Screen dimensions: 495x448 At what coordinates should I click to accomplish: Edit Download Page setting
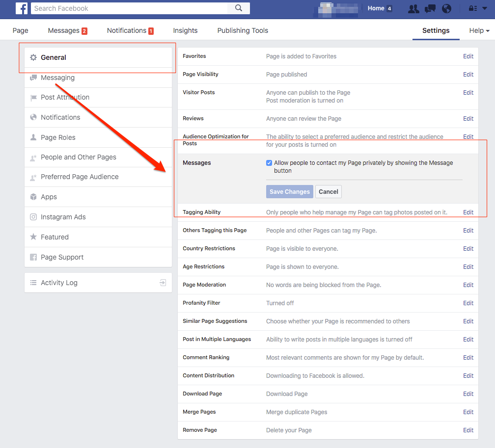[468, 394]
